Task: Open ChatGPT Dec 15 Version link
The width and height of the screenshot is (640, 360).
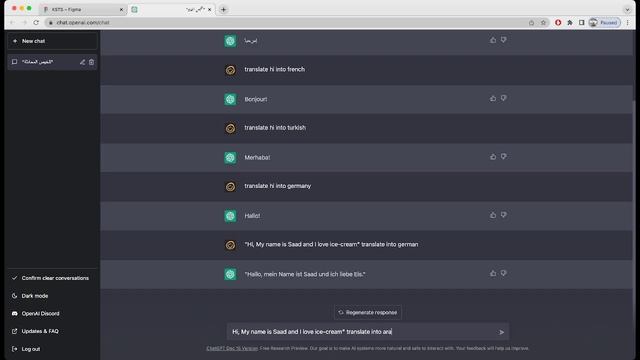Action: 232,348
